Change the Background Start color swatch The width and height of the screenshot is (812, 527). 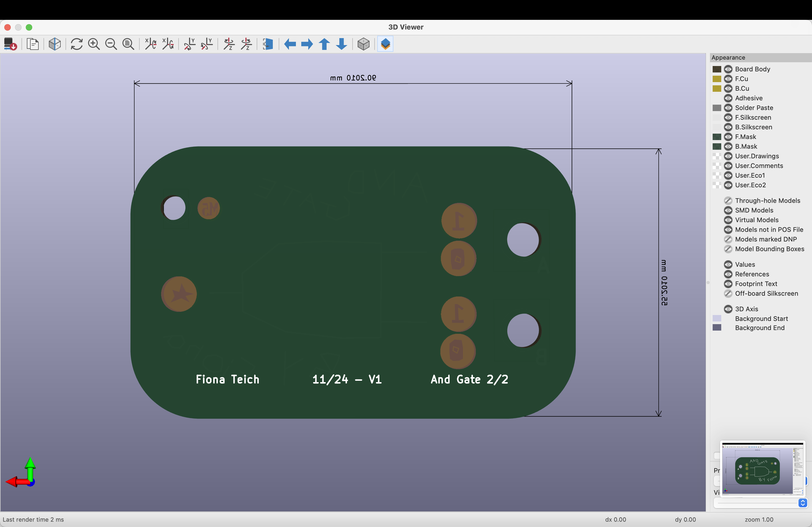coord(717,319)
